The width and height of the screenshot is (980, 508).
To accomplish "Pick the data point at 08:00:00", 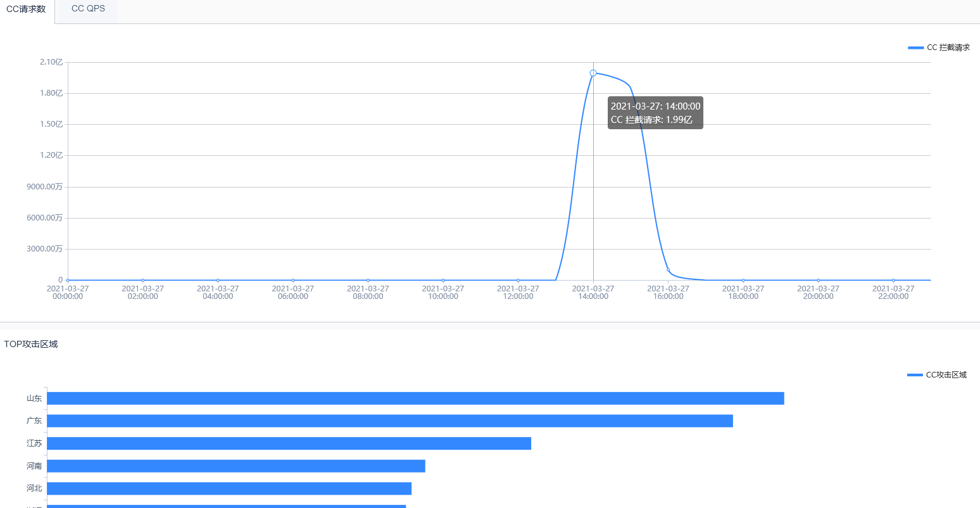I will click(x=368, y=280).
